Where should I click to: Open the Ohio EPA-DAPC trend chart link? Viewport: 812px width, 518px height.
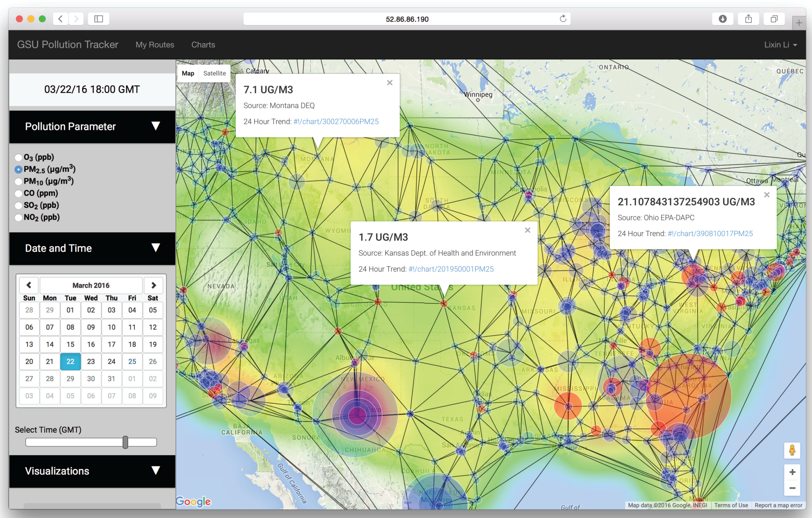tap(710, 234)
